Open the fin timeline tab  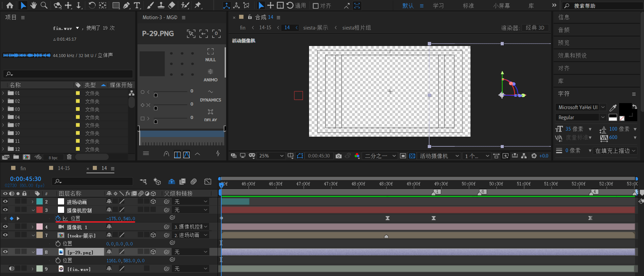pyautogui.click(x=23, y=168)
